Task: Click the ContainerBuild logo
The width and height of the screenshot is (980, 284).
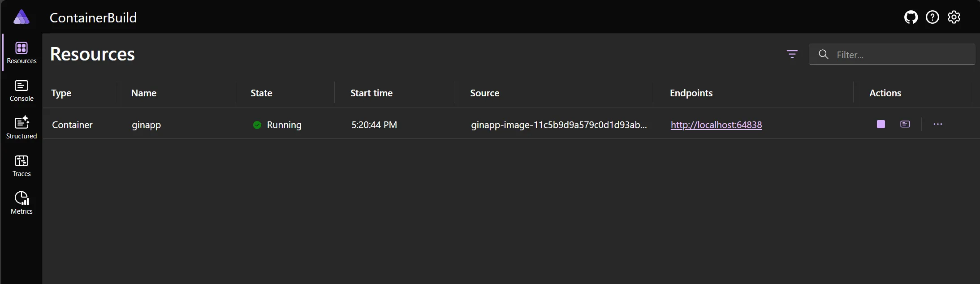Action: [x=21, y=17]
